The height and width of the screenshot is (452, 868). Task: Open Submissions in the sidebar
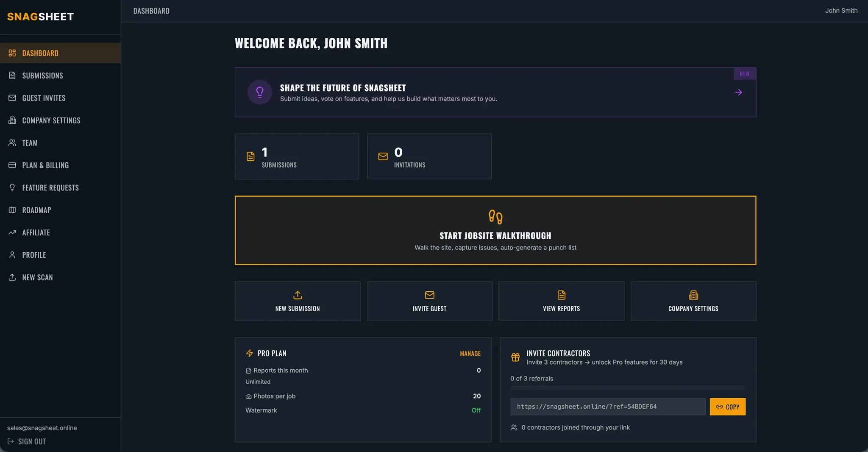[x=60, y=75]
